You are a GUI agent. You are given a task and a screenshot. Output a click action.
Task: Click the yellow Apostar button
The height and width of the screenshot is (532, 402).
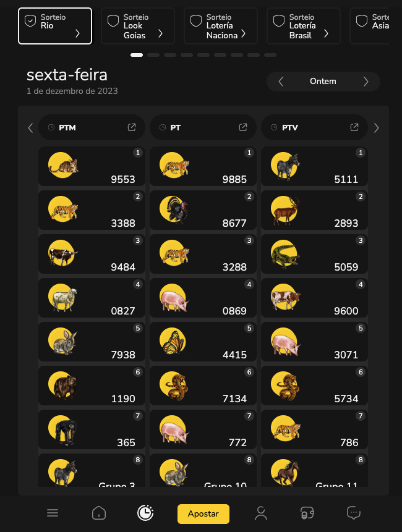tap(203, 513)
